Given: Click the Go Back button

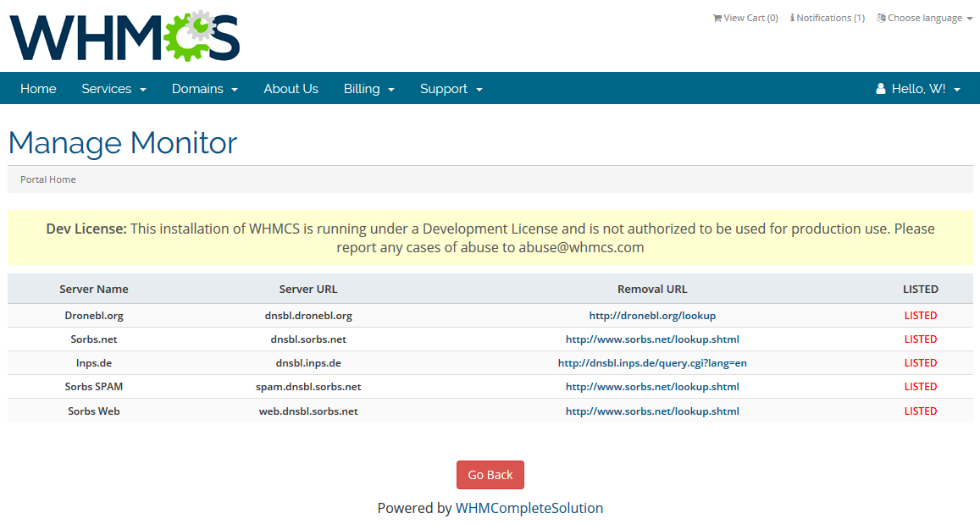Looking at the screenshot, I should tap(490, 475).
